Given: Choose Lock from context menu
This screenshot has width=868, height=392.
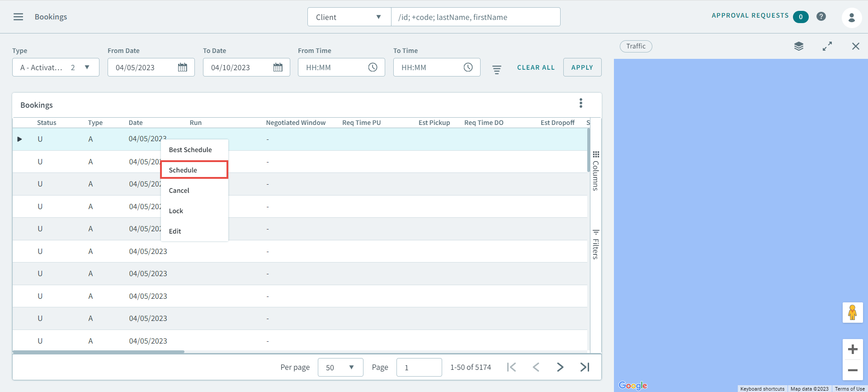Looking at the screenshot, I should click(194, 211).
